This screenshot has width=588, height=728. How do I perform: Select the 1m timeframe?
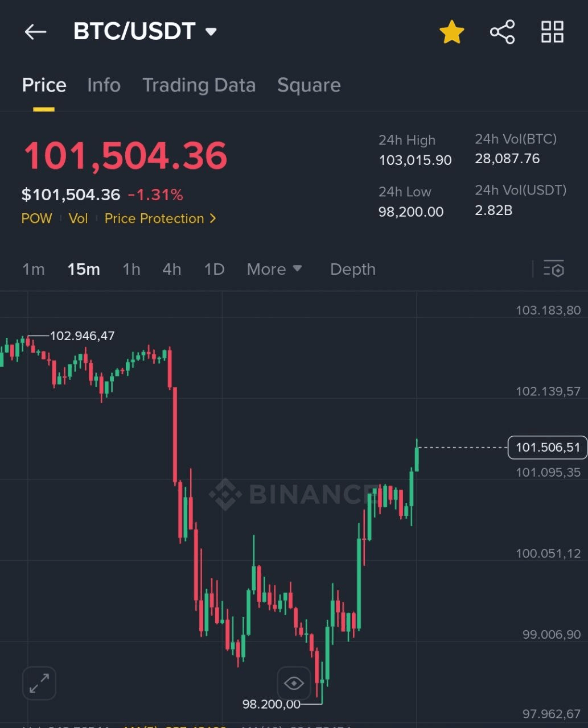pos(34,269)
